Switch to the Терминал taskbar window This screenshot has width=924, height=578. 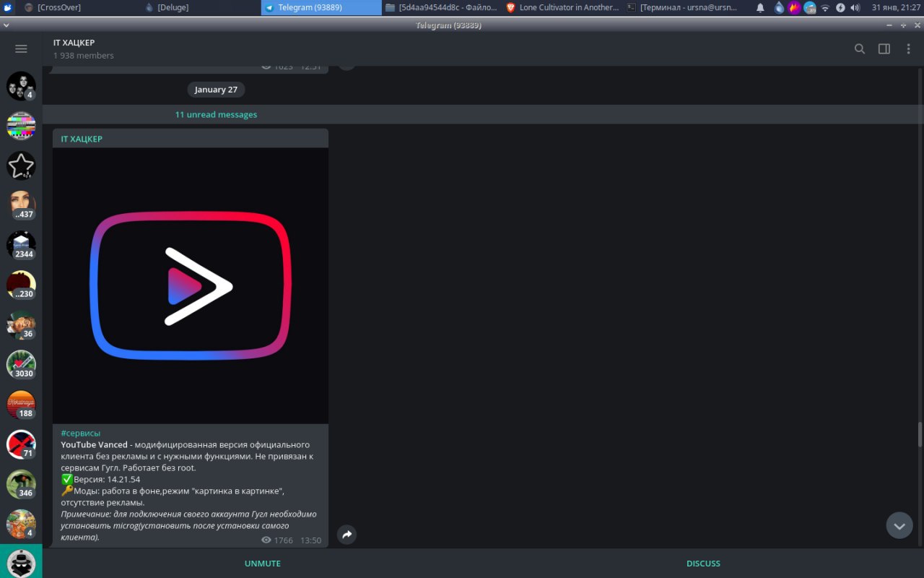[x=683, y=7]
